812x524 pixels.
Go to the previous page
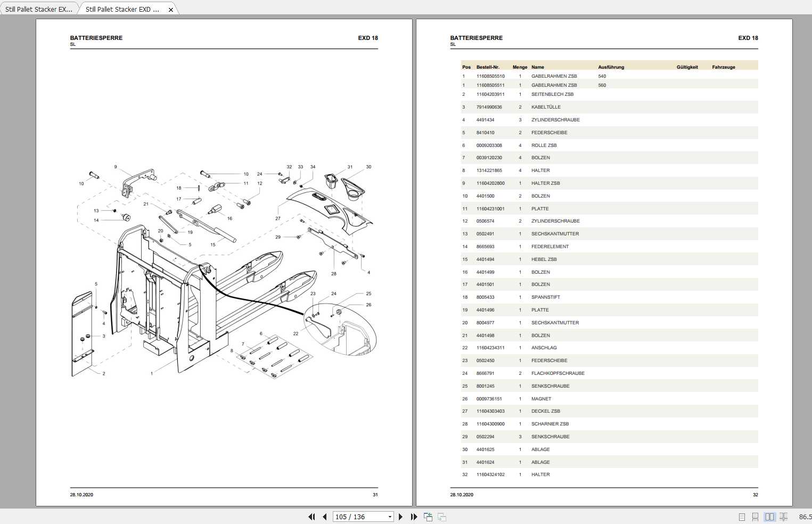[x=325, y=517]
